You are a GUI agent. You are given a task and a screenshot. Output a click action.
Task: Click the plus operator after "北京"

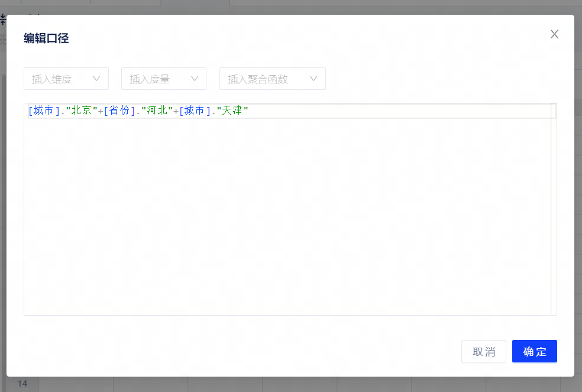click(x=101, y=111)
